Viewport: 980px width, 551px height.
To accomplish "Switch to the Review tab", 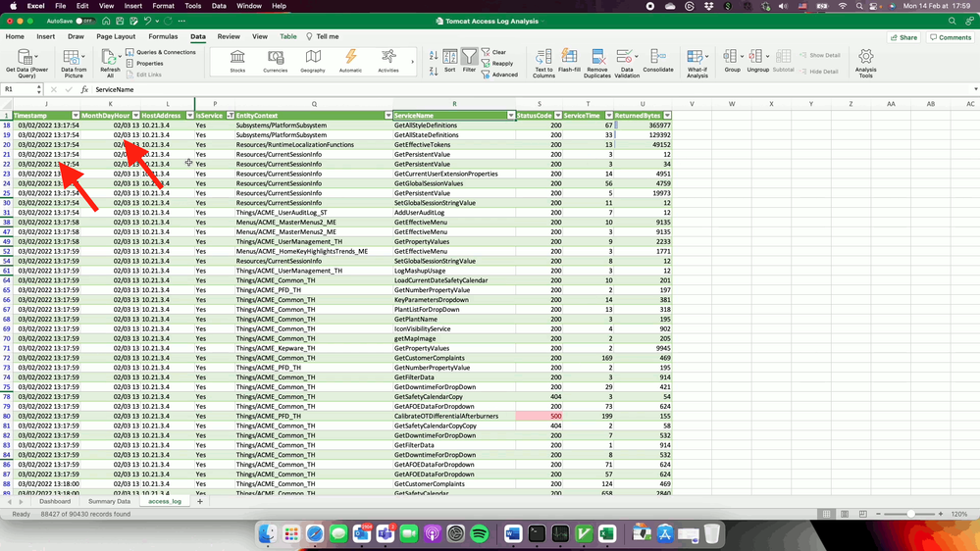I will (229, 36).
